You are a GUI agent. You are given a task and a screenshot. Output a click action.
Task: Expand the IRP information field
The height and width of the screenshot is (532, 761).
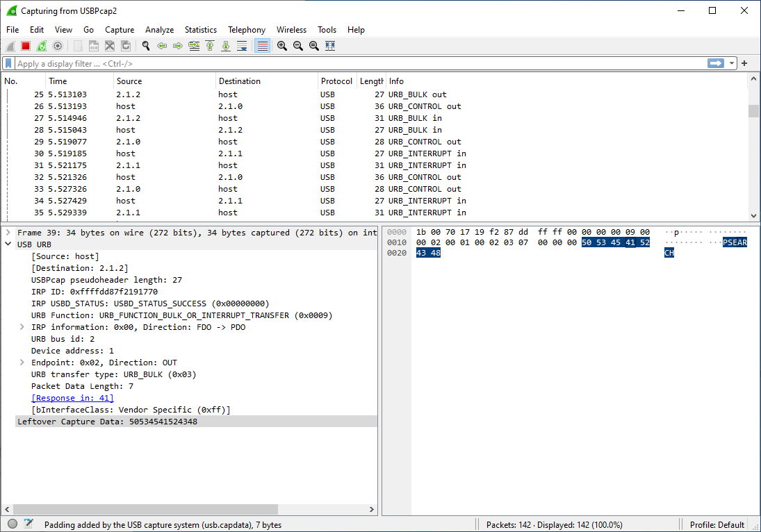[21, 326]
